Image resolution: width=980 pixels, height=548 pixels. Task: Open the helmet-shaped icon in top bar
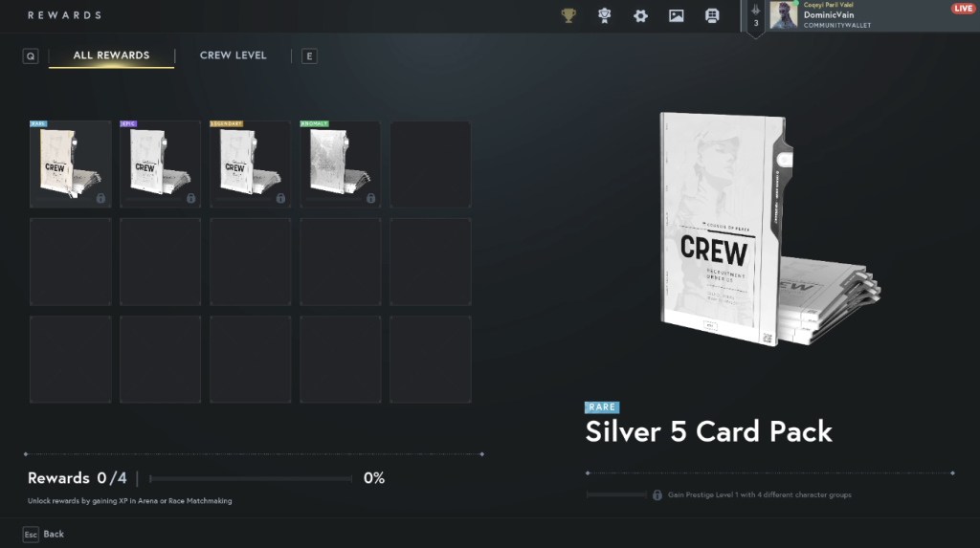pos(712,16)
